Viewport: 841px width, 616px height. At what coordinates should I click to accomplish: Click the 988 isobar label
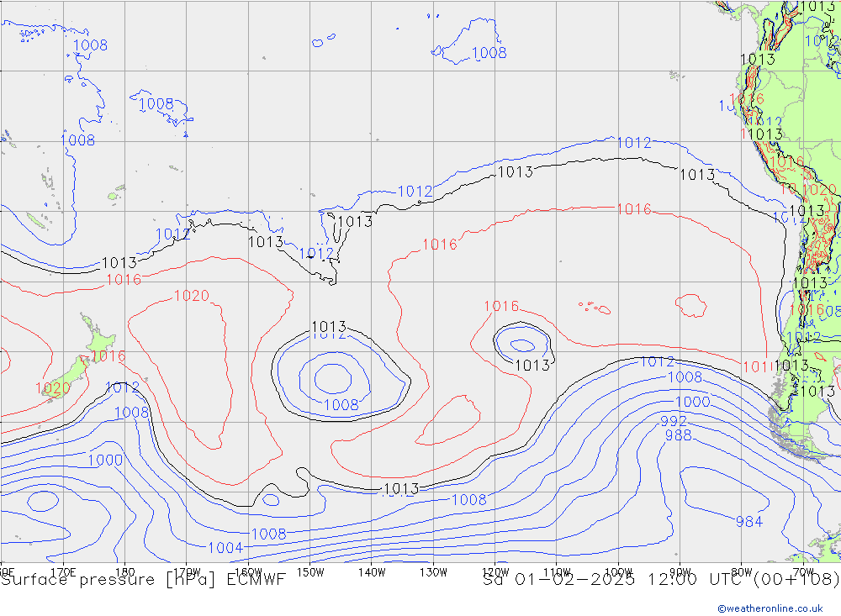point(678,435)
